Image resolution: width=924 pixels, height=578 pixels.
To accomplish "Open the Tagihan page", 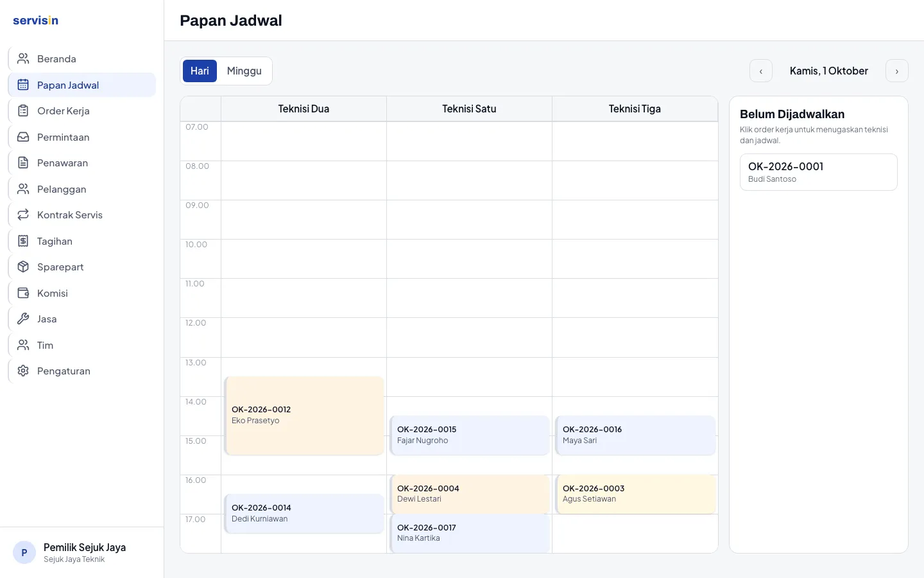I will point(82,241).
